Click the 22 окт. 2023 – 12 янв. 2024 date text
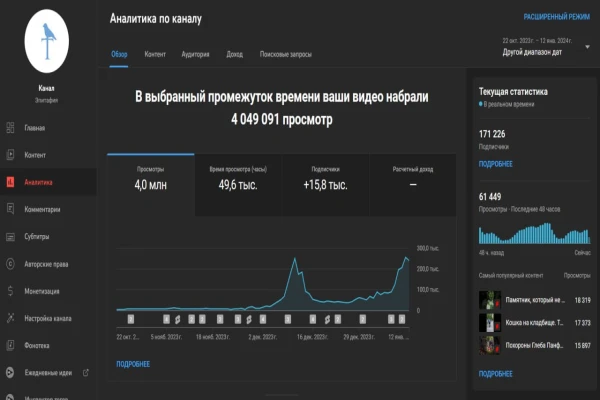Image resolution: width=600 pixels, height=400 pixels. click(x=537, y=41)
